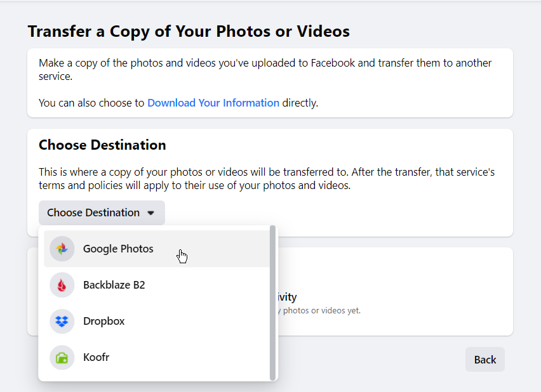The width and height of the screenshot is (541, 392).
Task: Select Google Photos as destination
Action: 157,249
